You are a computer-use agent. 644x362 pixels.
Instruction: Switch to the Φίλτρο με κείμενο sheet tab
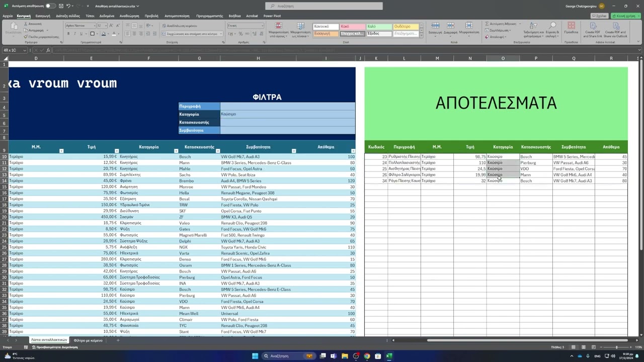tap(88, 340)
